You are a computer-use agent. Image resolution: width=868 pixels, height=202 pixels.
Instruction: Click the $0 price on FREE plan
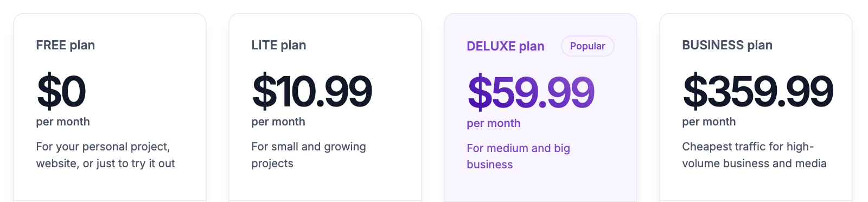[61, 91]
